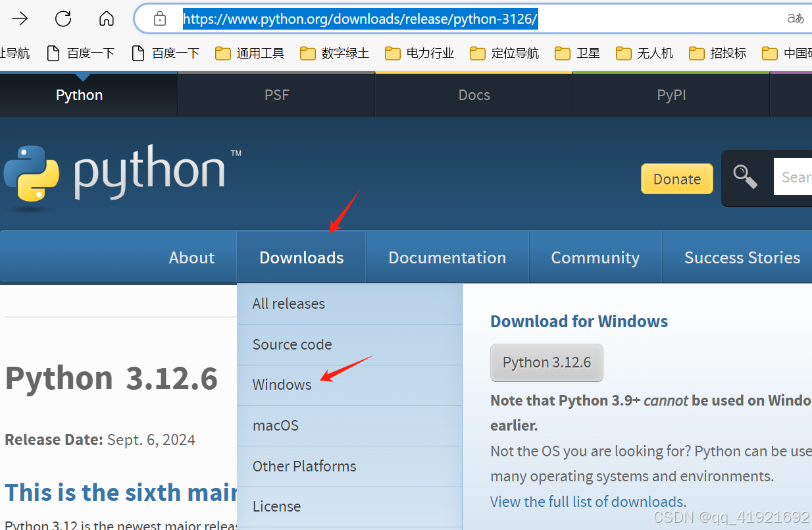Open the 卫星 bookmark folder

point(577,53)
